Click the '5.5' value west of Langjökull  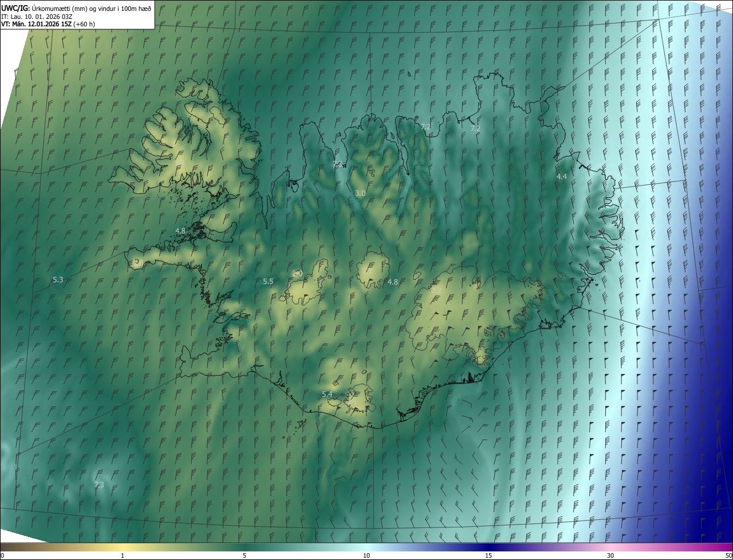[x=268, y=282]
